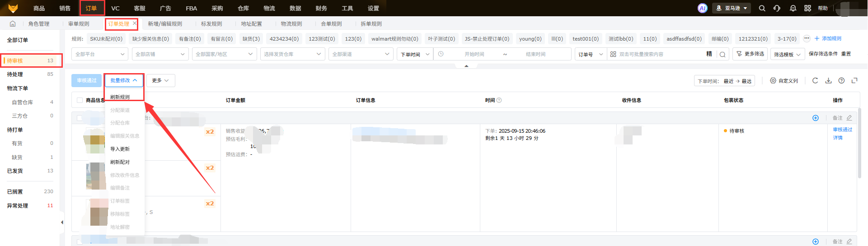Open the customer service headset icon
This screenshot has height=246, width=868.
777,8
